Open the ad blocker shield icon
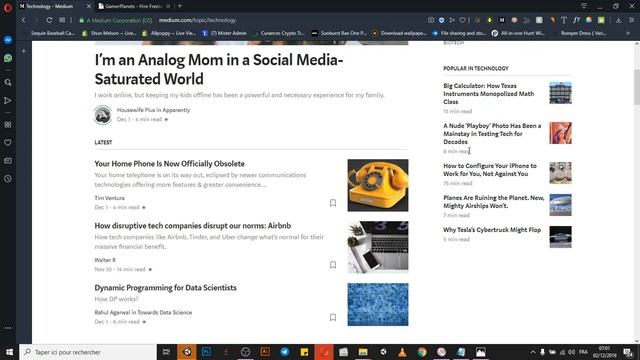This screenshot has height=360, width=640. 441,20
